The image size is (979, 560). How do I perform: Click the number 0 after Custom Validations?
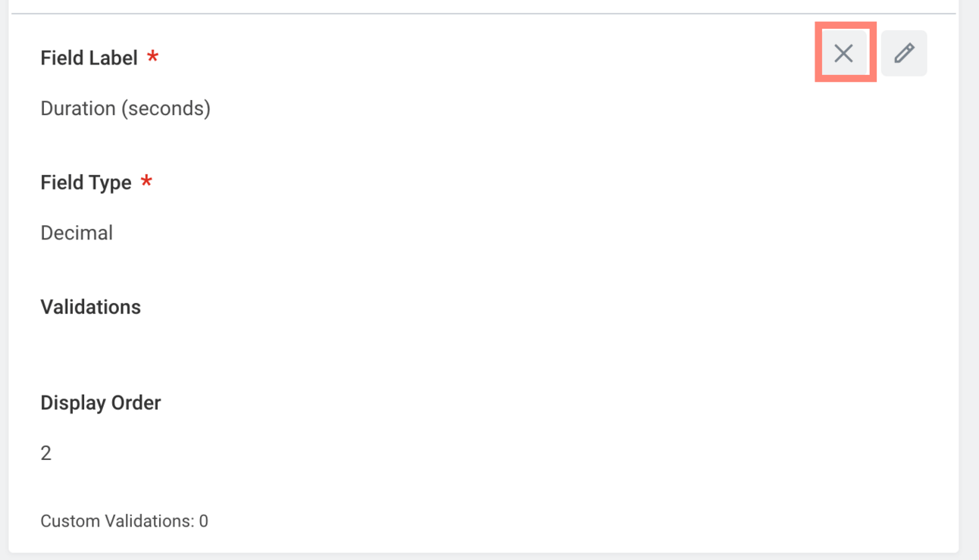click(x=203, y=521)
